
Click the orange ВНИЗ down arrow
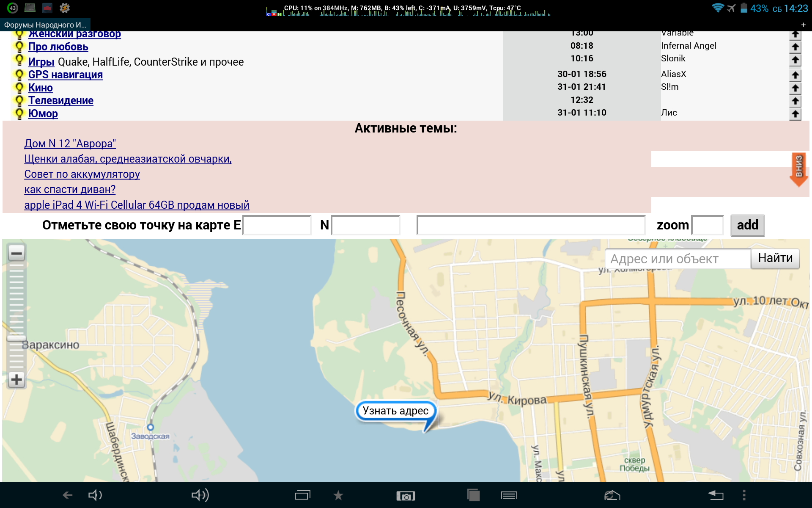(x=798, y=169)
